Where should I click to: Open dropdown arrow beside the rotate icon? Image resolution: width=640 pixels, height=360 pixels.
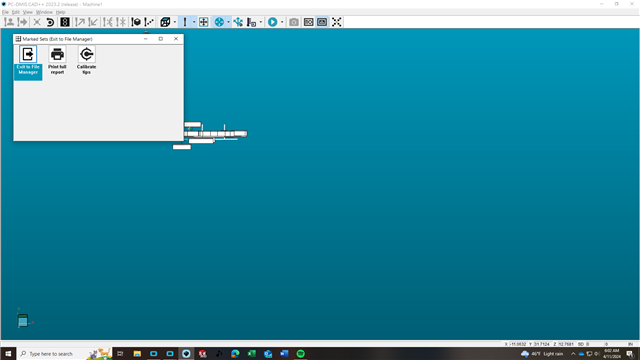(228, 22)
